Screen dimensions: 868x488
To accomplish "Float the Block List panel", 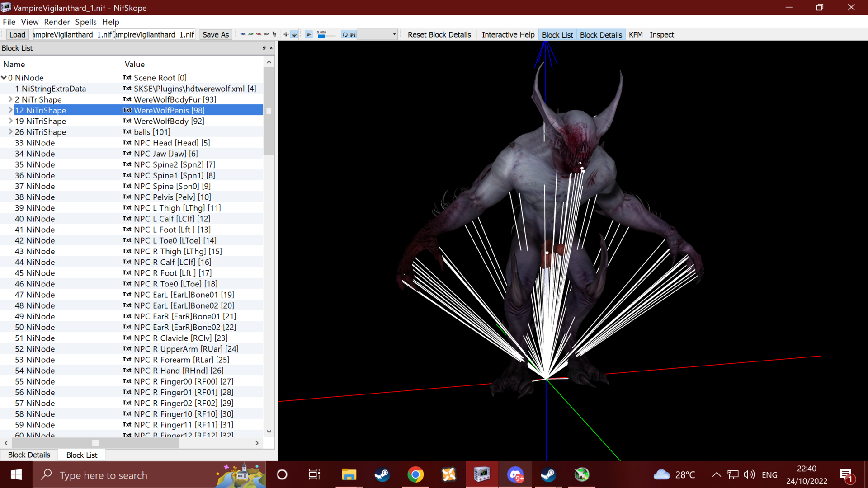I will pyautogui.click(x=264, y=48).
